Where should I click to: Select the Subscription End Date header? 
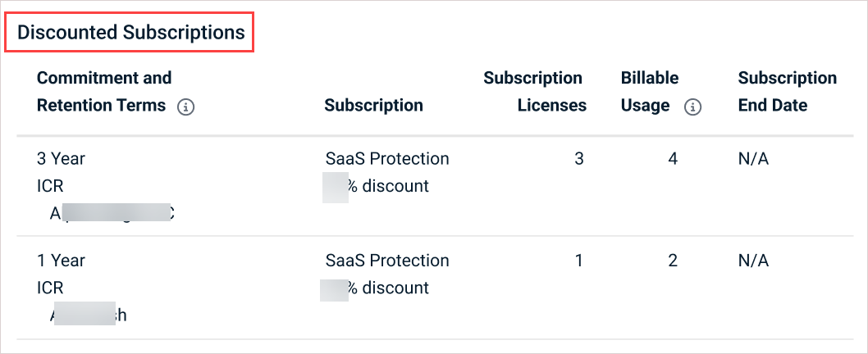(x=787, y=92)
